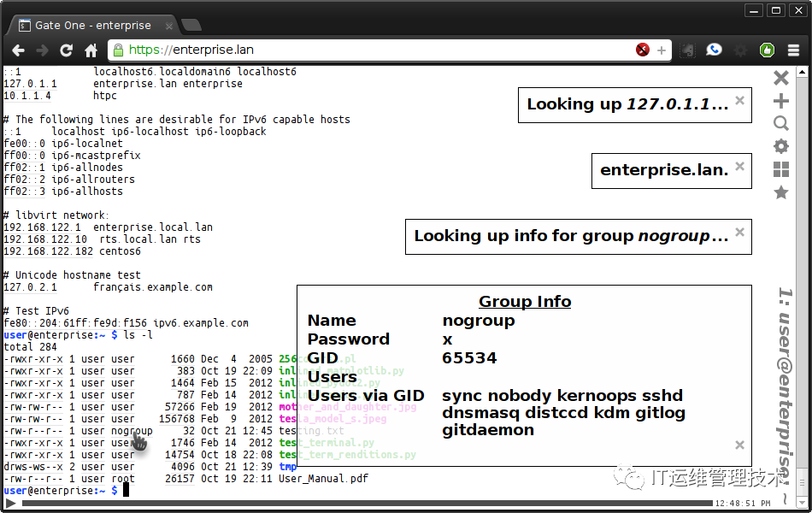This screenshot has height=513, width=812.
Task: Close the 'Looking up info for group nogroup' popup
Action: (x=740, y=232)
